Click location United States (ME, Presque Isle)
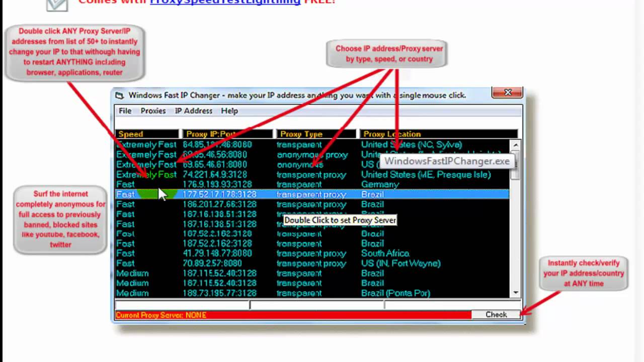Screen dimensions: 644x362 [426, 174]
